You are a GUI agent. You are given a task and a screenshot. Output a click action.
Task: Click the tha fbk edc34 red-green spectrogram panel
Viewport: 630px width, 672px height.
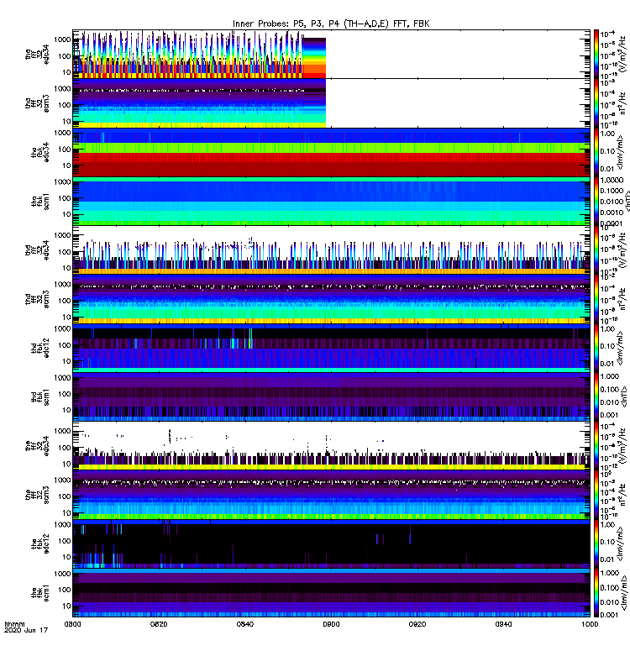331,152
